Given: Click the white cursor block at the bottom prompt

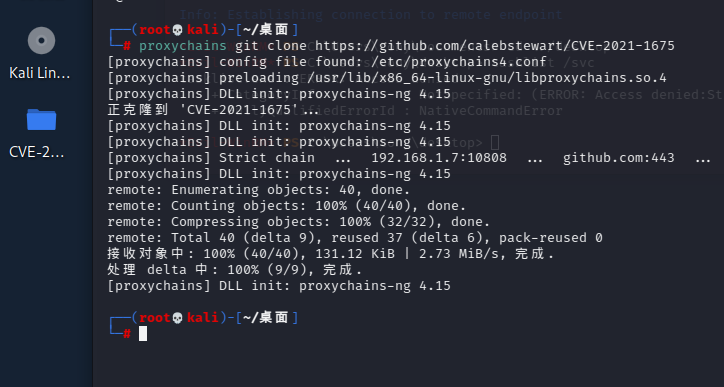Looking at the screenshot, I should (x=143, y=333).
